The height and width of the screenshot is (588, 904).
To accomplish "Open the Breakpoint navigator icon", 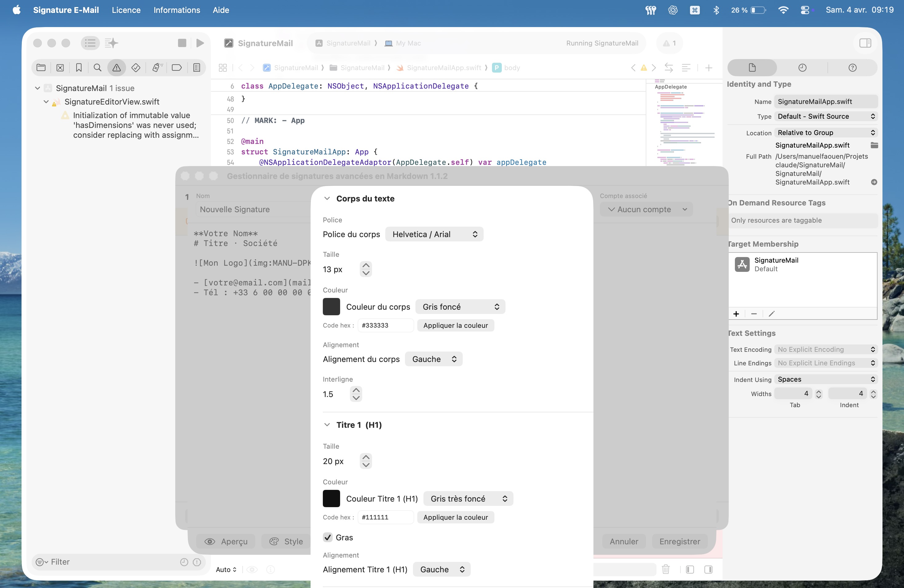I will coord(176,68).
